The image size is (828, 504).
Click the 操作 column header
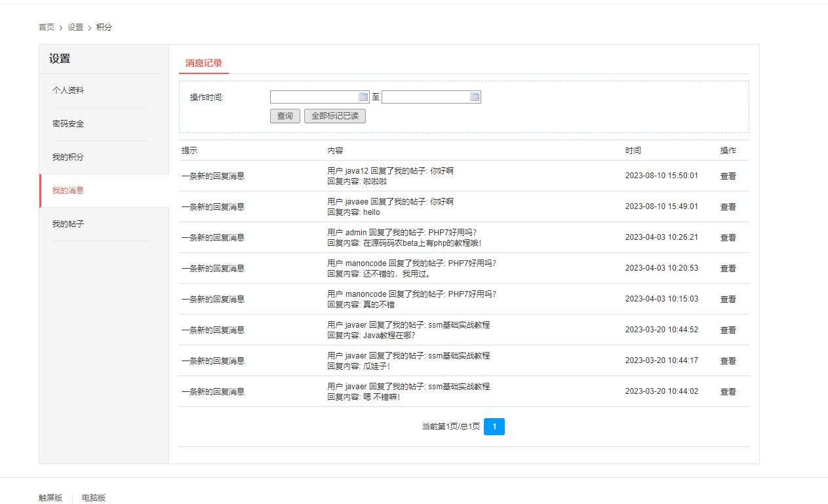click(728, 151)
